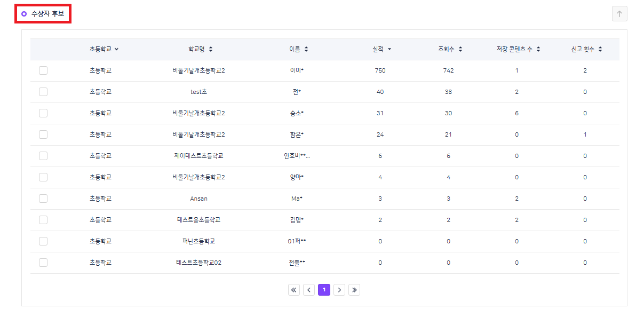Sort by 저장 콘텐츠 수 sort icon
Image resolution: width=644 pixels, height=317 pixels.
click(538, 49)
